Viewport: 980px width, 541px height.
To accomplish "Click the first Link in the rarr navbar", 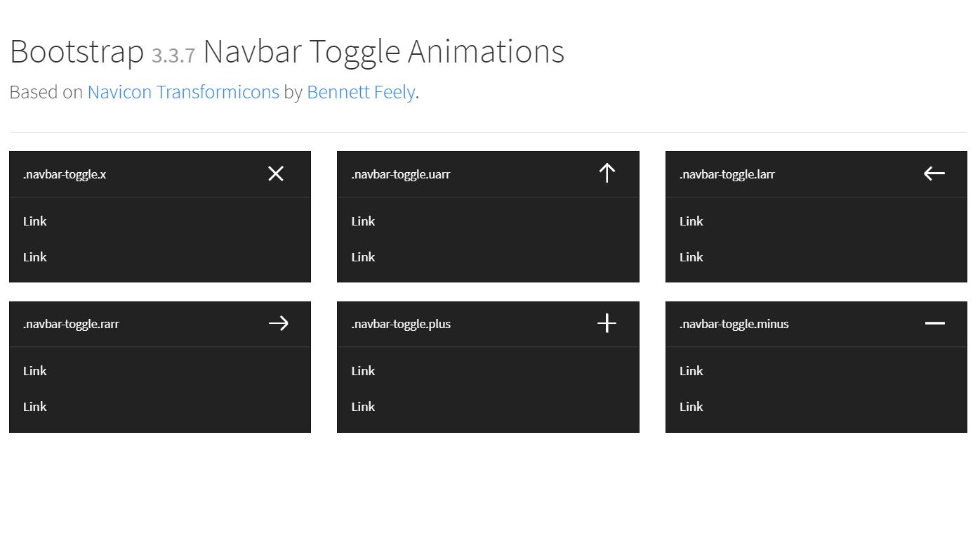I will [34, 370].
